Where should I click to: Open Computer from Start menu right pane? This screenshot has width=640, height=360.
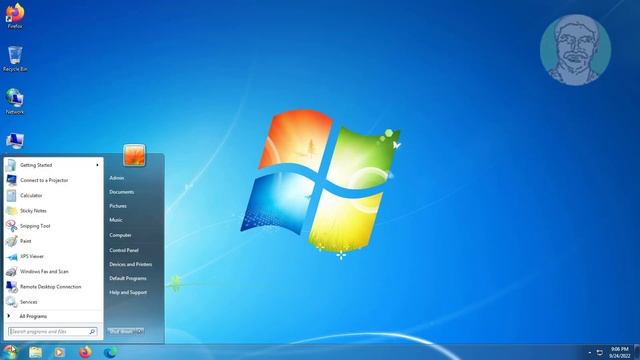(x=120, y=235)
